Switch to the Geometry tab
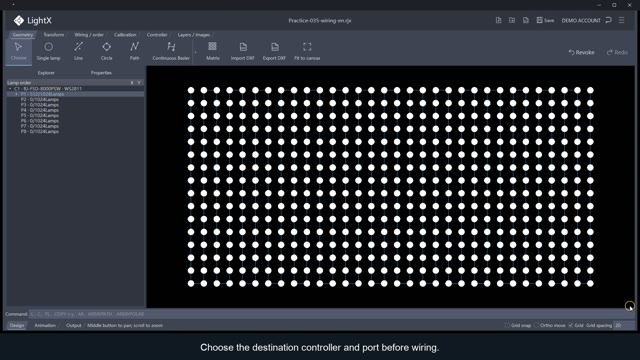Screen dimensions: 640x360 coord(22,35)
